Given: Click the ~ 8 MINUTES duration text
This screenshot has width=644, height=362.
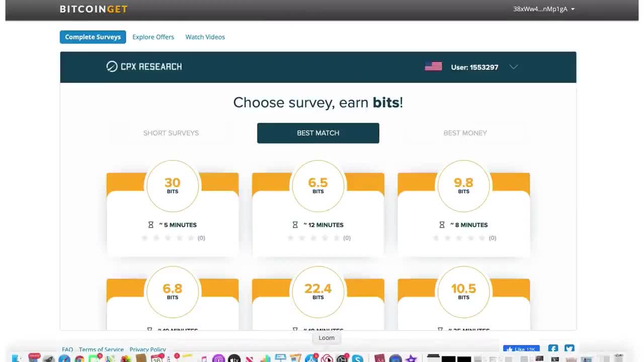Looking at the screenshot, I should [x=469, y=225].
